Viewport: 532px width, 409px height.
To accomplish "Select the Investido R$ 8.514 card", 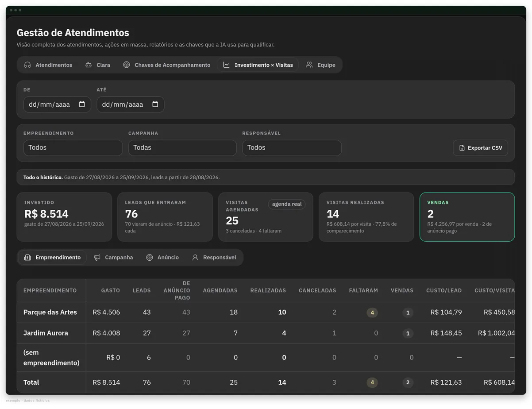I will click(x=64, y=217).
